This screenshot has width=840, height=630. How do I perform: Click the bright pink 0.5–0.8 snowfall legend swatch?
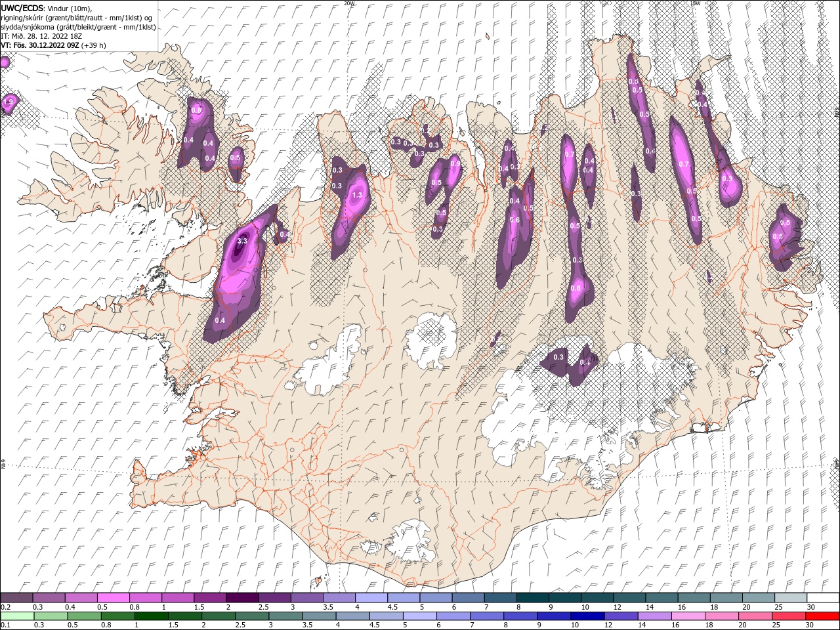[114, 598]
